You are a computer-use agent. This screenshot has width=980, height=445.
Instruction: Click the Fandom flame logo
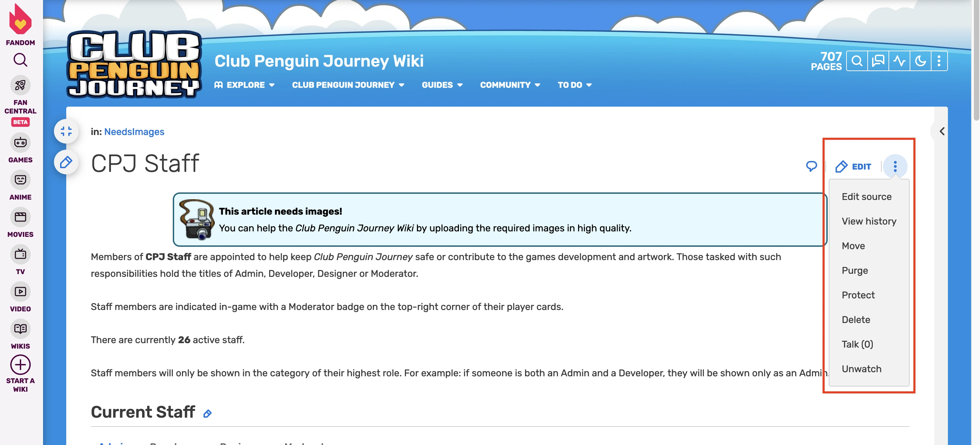[x=20, y=20]
